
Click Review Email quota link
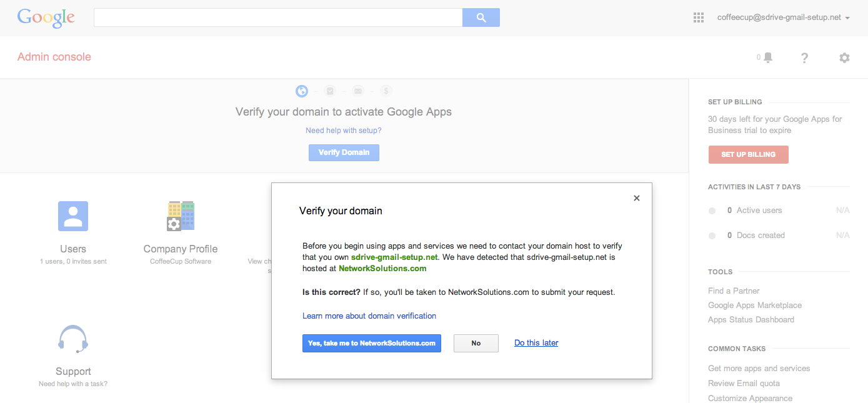click(x=744, y=383)
